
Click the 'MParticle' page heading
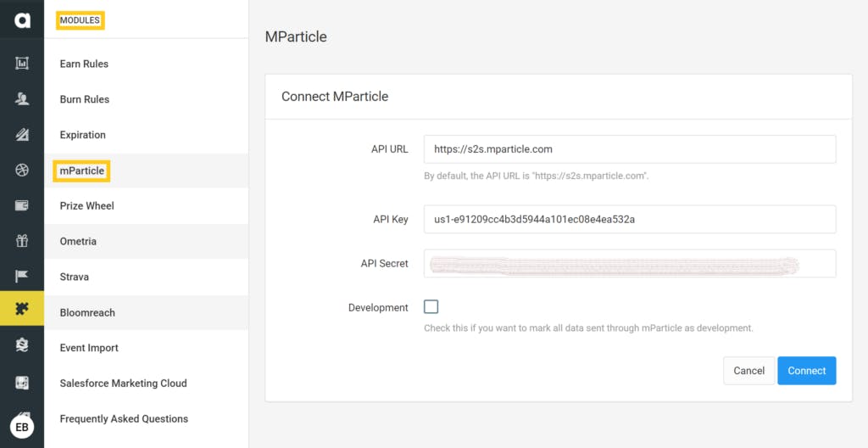point(296,36)
